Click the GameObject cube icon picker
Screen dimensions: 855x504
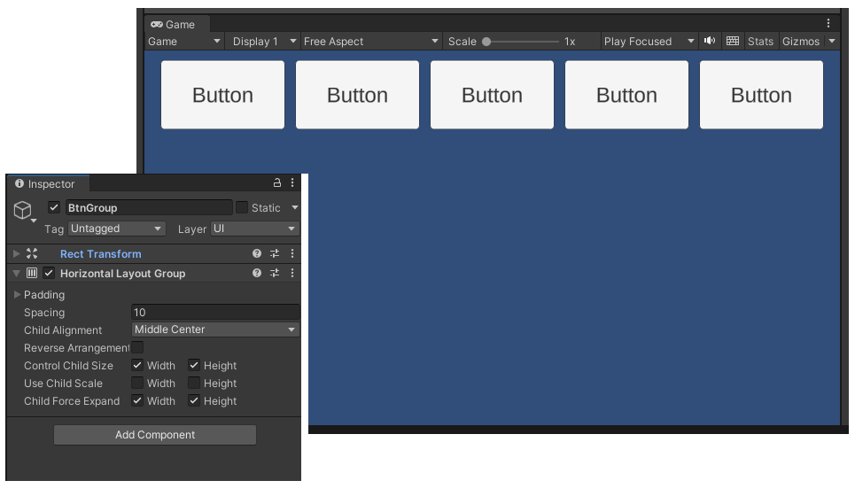pos(23,210)
